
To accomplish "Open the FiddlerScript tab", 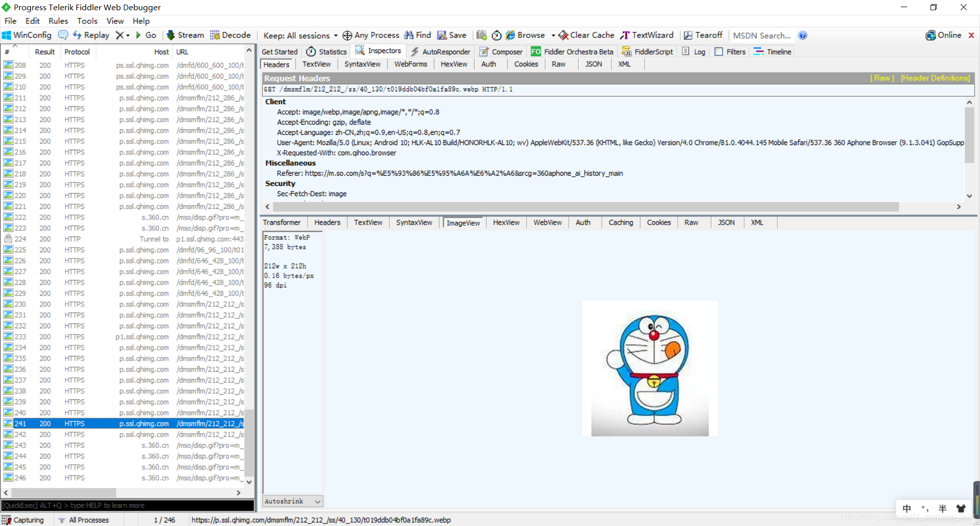I will point(647,52).
